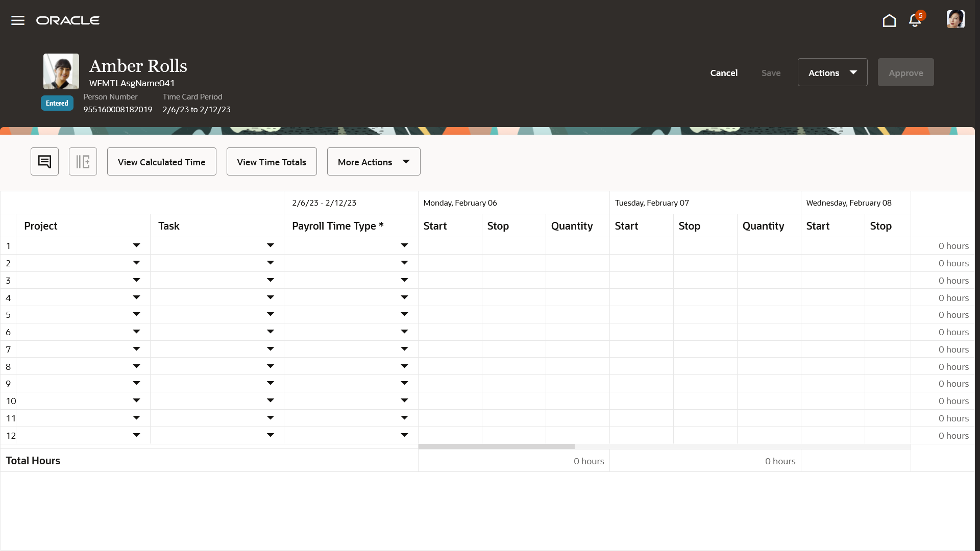This screenshot has height=551, width=980.
Task: Open the Project dropdown on row 5
Action: [x=136, y=314]
